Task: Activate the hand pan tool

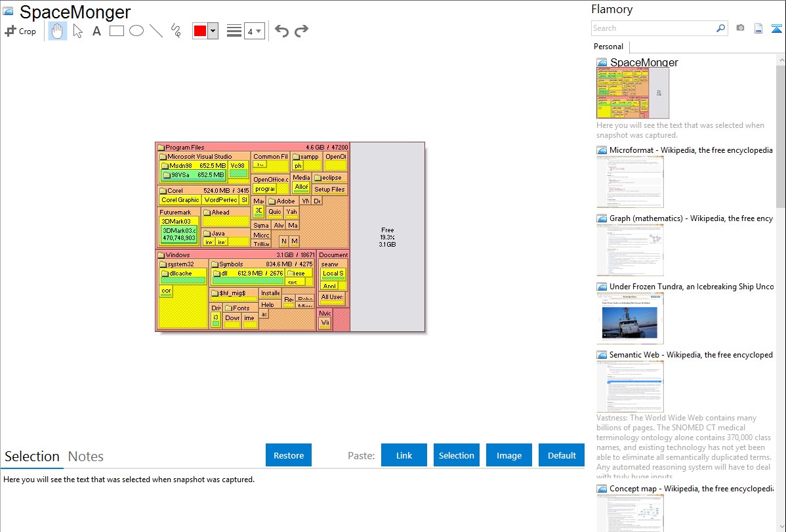Action: coord(58,31)
